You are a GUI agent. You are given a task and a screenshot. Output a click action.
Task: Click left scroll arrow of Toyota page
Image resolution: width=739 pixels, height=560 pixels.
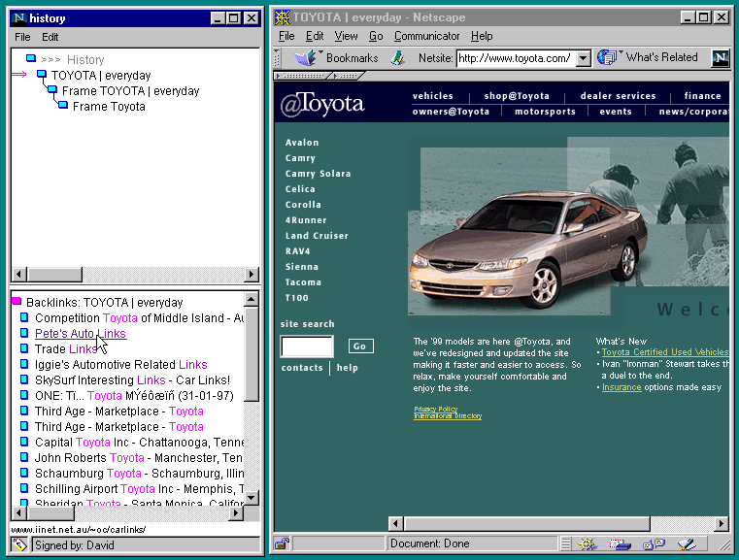click(x=396, y=523)
